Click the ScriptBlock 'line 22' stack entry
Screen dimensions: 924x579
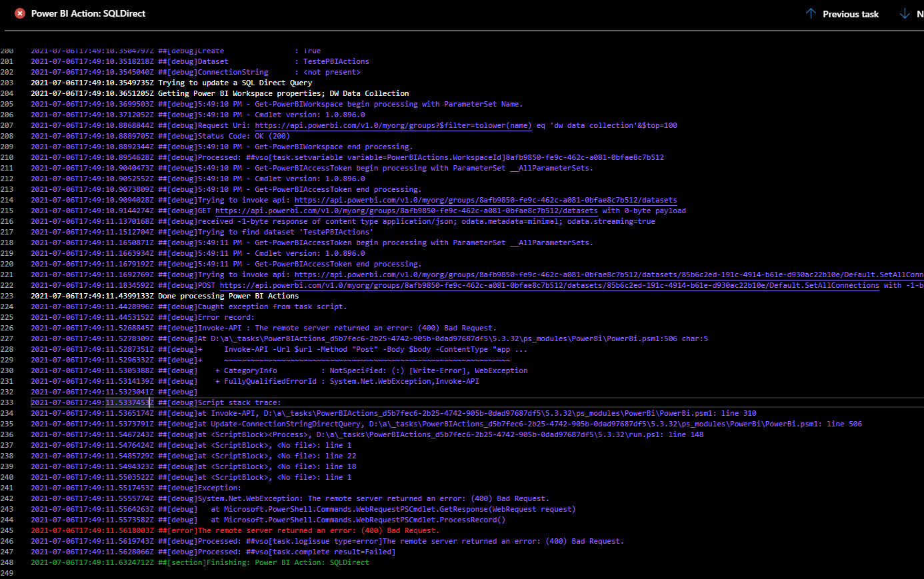click(193, 456)
